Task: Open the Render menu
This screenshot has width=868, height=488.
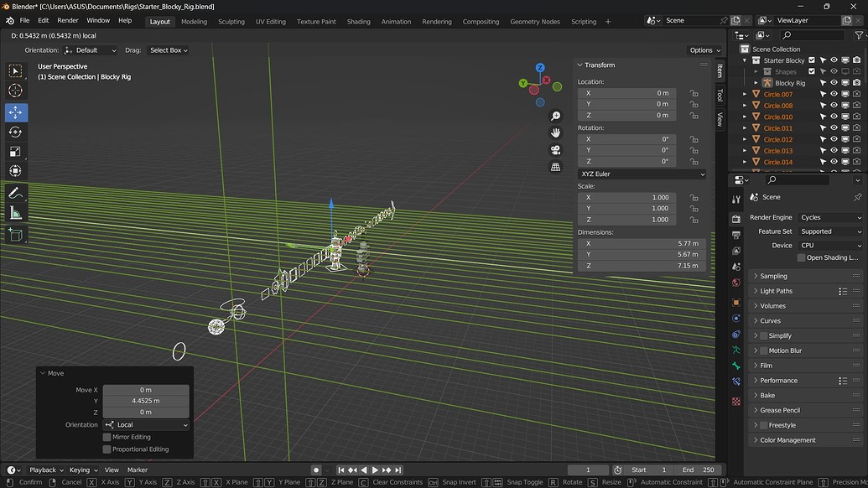Action: tap(68, 20)
